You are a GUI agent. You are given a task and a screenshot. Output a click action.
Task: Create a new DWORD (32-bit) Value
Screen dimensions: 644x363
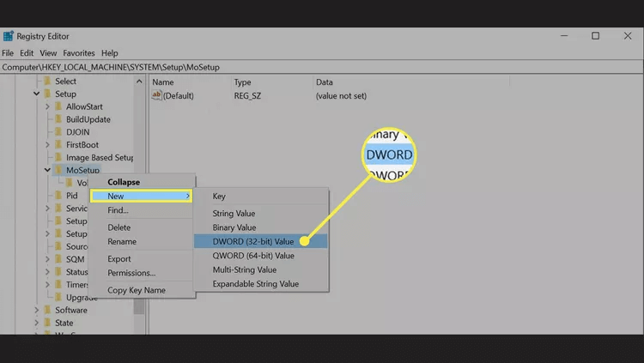(x=261, y=241)
